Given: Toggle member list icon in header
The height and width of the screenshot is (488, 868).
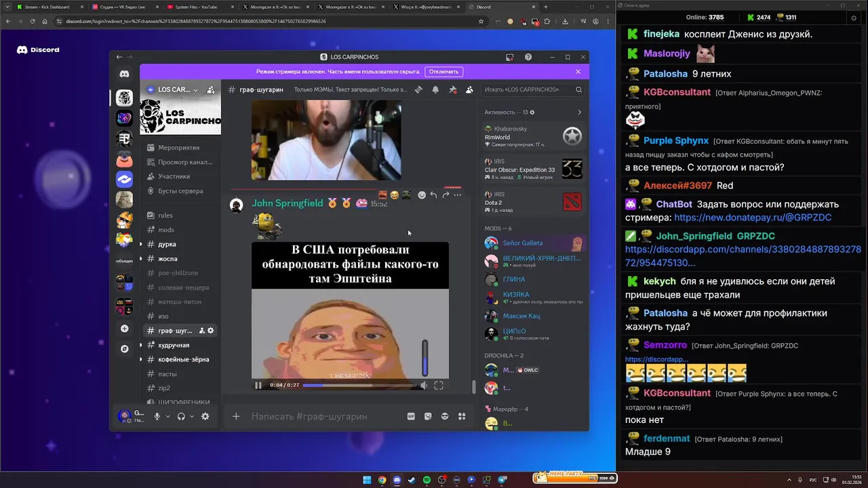Looking at the screenshot, I should pos(469,89).
